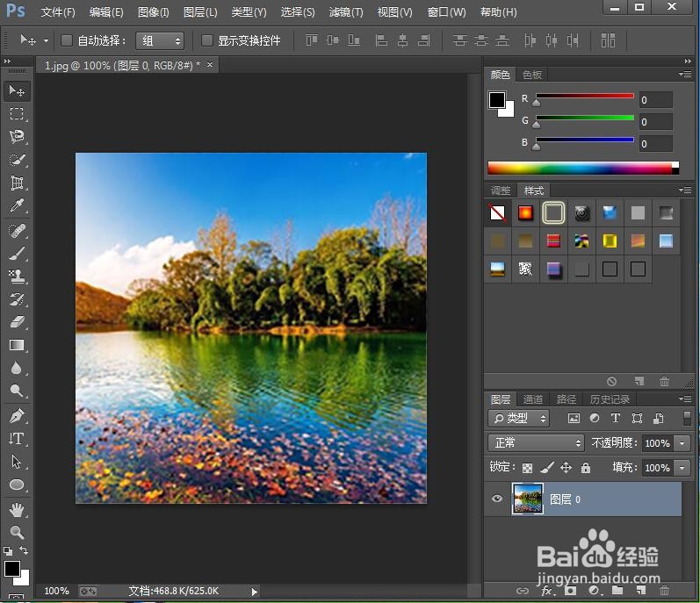Select the Move tool in toolbox

tap(17, 91)
